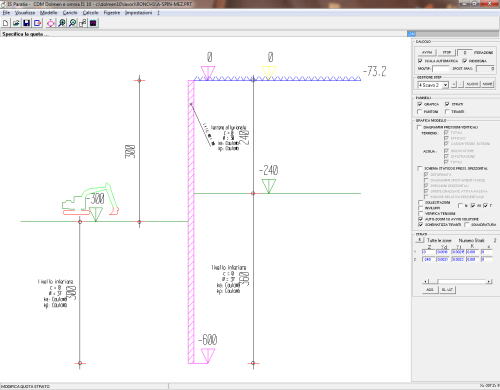Image resolution: width=500 pixels, height=390 pixels.
Task: Enable Diagrammi pressioni verticali checkbox
Action: 419,127
